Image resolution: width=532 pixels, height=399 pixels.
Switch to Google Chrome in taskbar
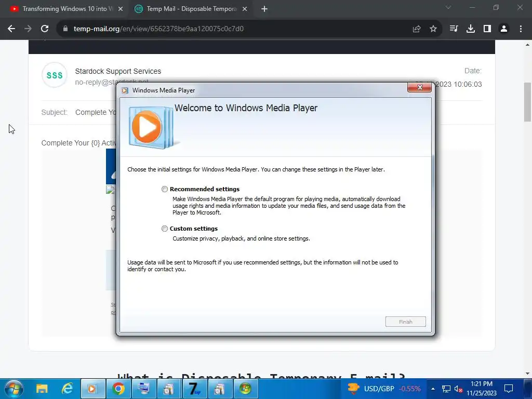coord(118,389)
